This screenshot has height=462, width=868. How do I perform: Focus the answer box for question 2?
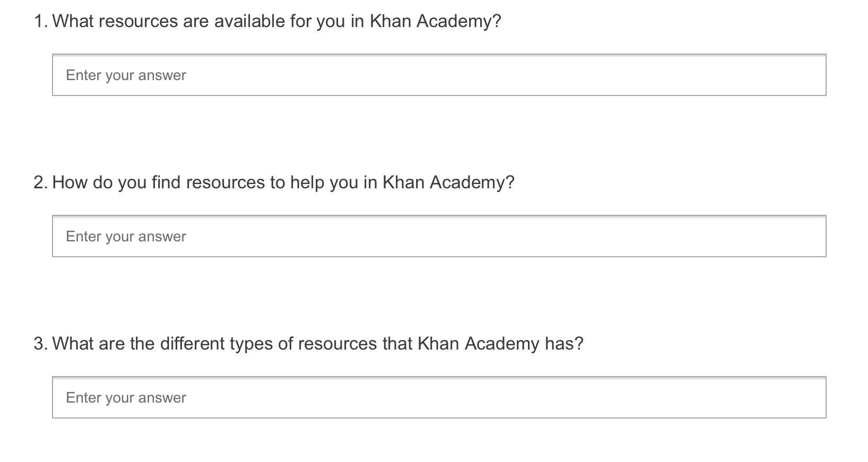(439, 236)
